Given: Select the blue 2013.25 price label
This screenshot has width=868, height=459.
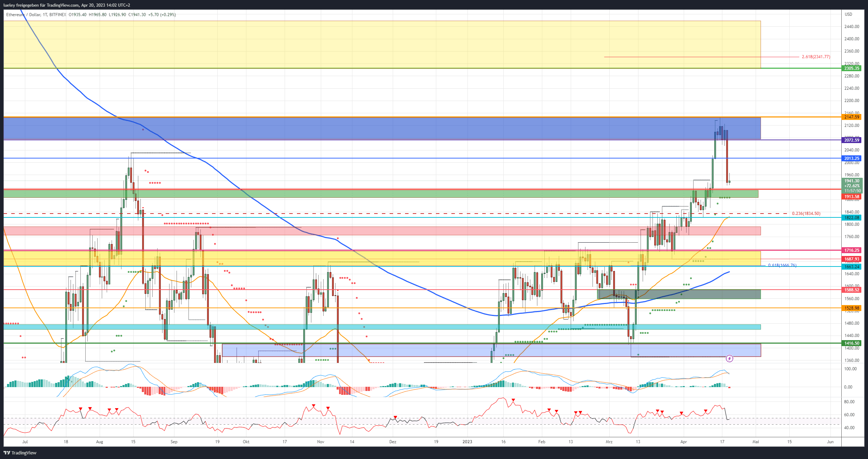Looking at the screenshot, I should (852, 158).
